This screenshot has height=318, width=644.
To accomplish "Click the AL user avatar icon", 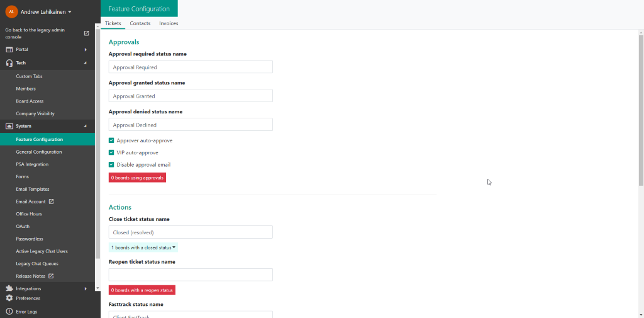I will pos(11,12).
